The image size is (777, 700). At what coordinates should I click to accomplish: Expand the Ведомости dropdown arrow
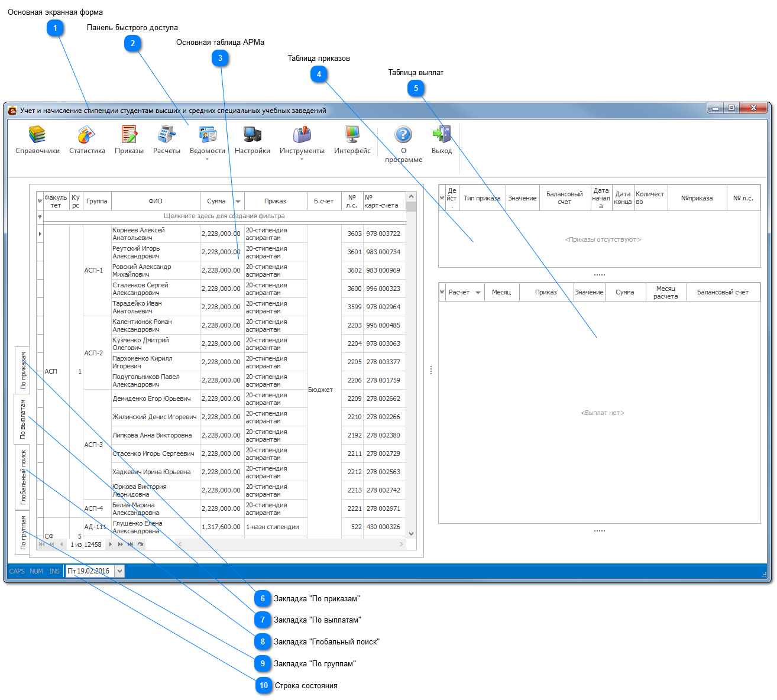[x=207, y=160]
